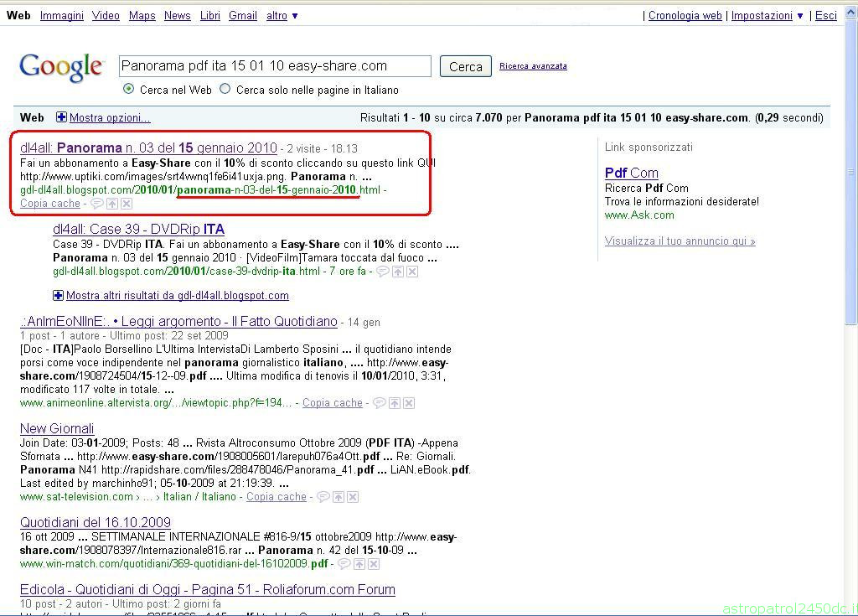Remove win-match.com result with X icon
This screenshot has width=858, height=616.
(x=374, y=564)
